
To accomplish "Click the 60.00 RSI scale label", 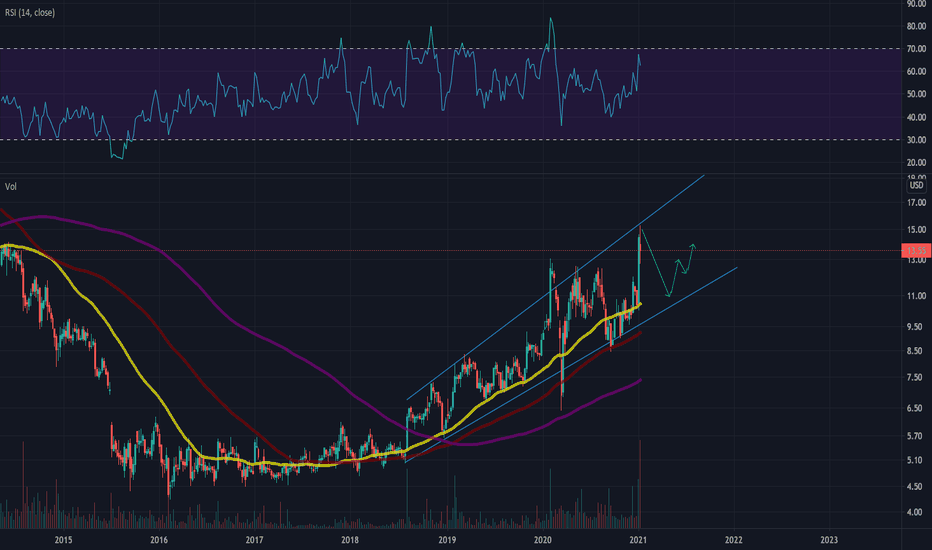I will click(x=917, y=71).
